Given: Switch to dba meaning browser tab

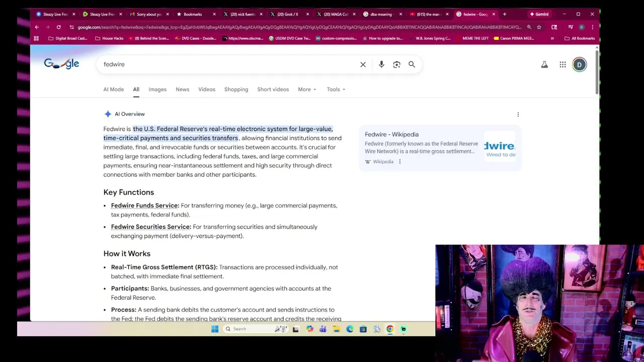Looking at the screenshot, I should point(382,14).
